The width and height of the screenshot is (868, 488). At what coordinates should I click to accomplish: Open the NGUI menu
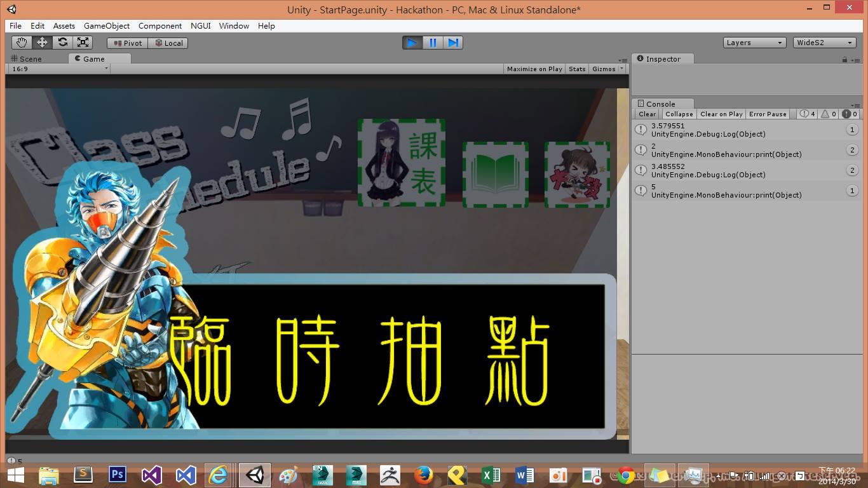[201, 25]
